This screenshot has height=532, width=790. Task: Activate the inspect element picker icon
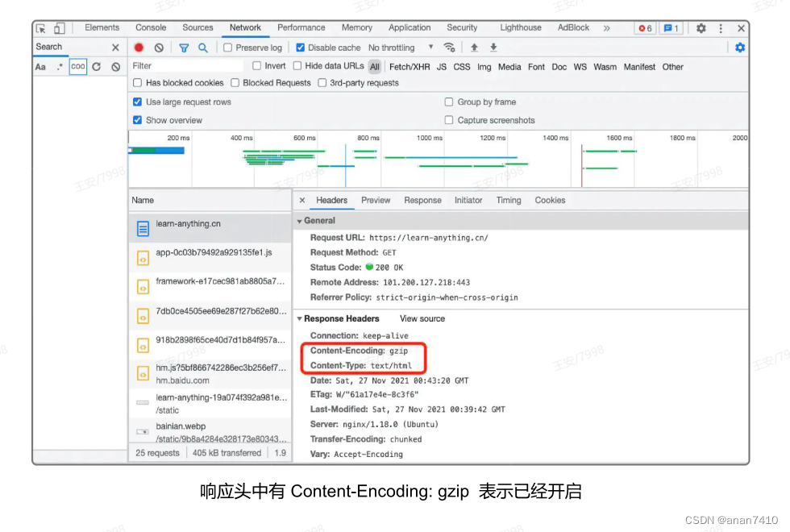[41, 28]
